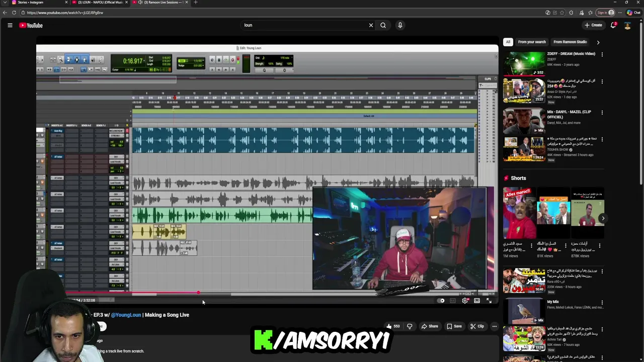Focus the YouTube search input showing 'loun'

[x=304, y=25]
